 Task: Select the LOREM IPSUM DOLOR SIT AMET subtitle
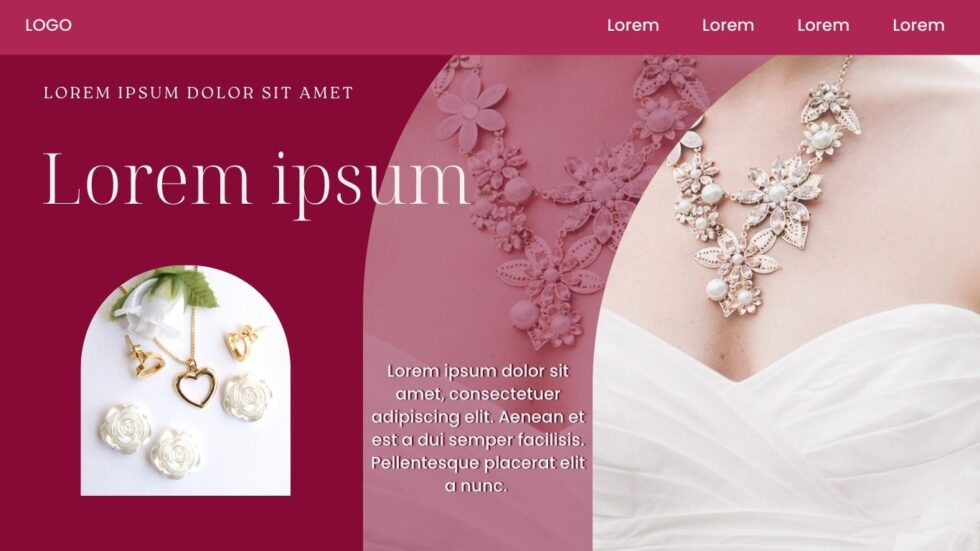click(198, 92)
